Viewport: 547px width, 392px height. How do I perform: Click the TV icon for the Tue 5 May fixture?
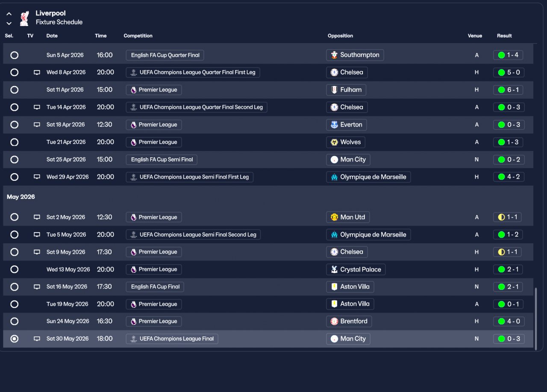pos(37,235)
